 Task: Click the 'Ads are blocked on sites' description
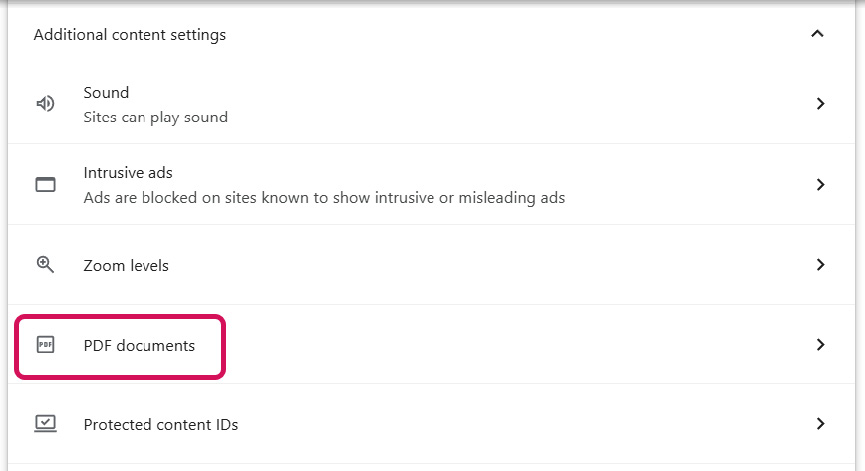[x=324, y=197]
